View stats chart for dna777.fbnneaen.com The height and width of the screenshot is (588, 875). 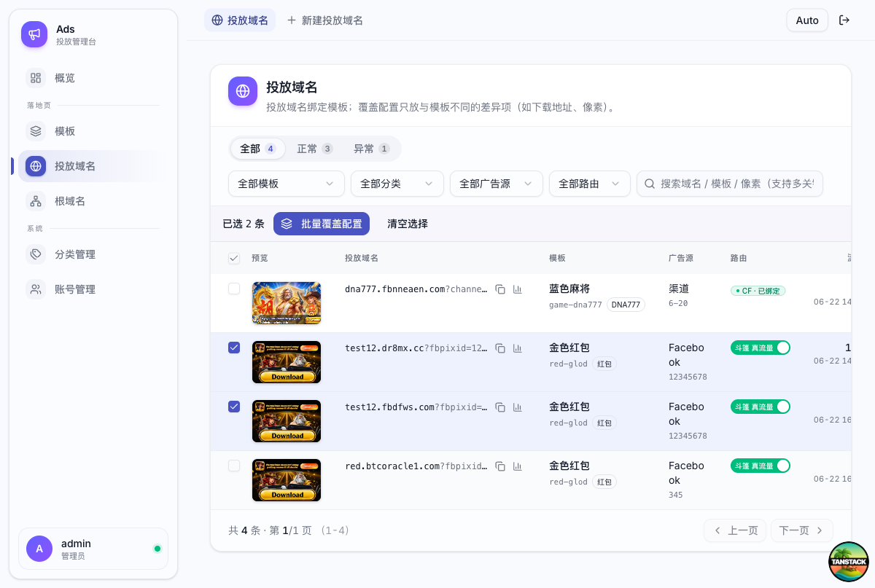point(518,289)
